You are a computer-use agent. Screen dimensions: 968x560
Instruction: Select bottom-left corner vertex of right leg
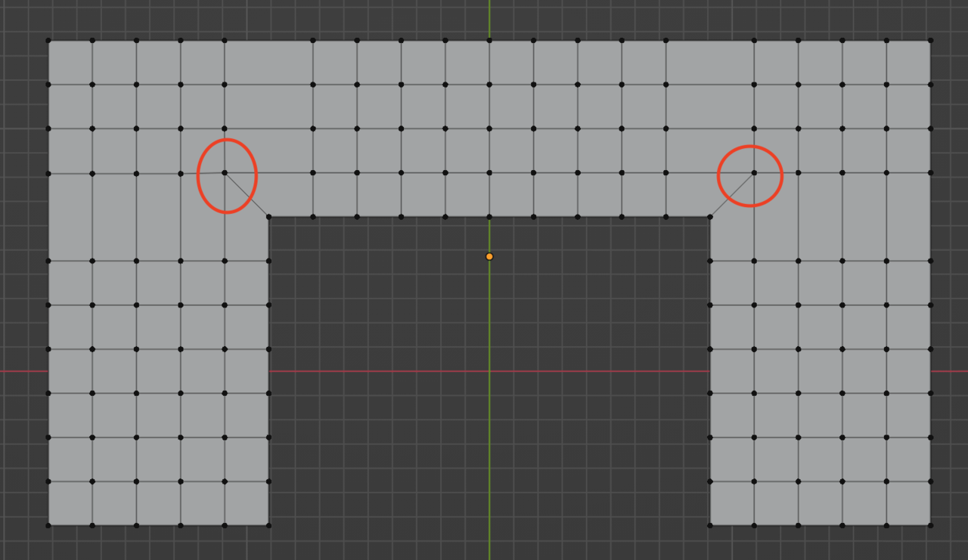tap(710, 525)
